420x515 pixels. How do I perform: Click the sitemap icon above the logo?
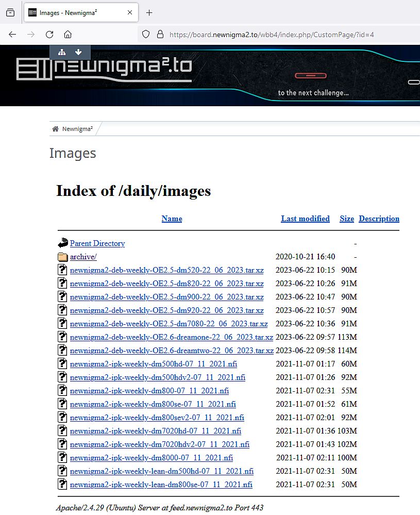click(x=62, y=52)
